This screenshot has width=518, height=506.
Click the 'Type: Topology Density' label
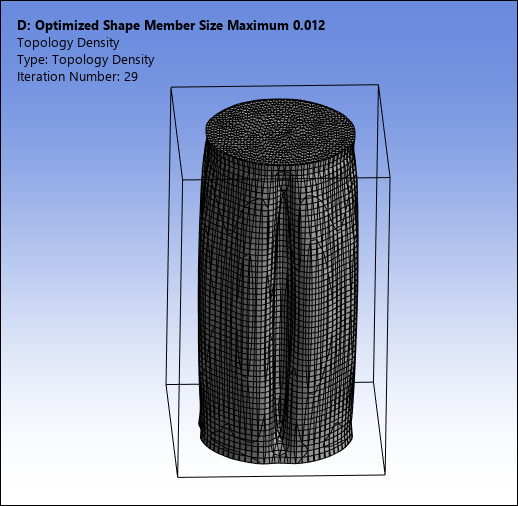(85, 60)
